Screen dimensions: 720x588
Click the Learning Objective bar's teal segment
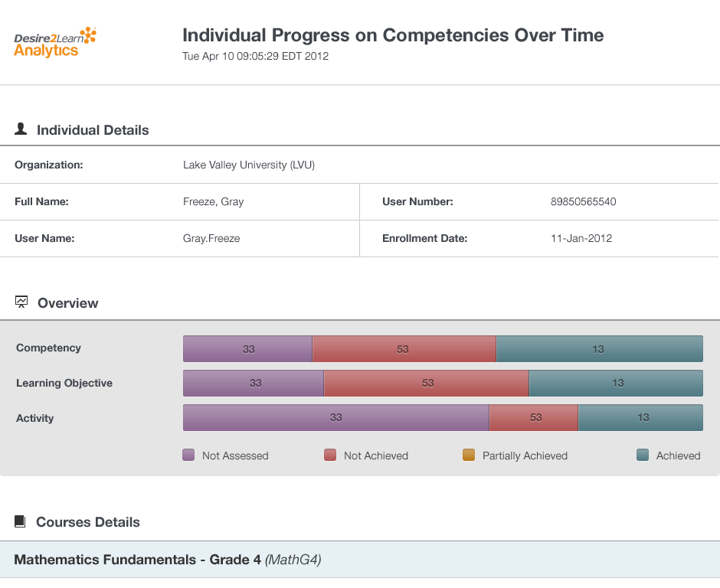coord(616,383)
